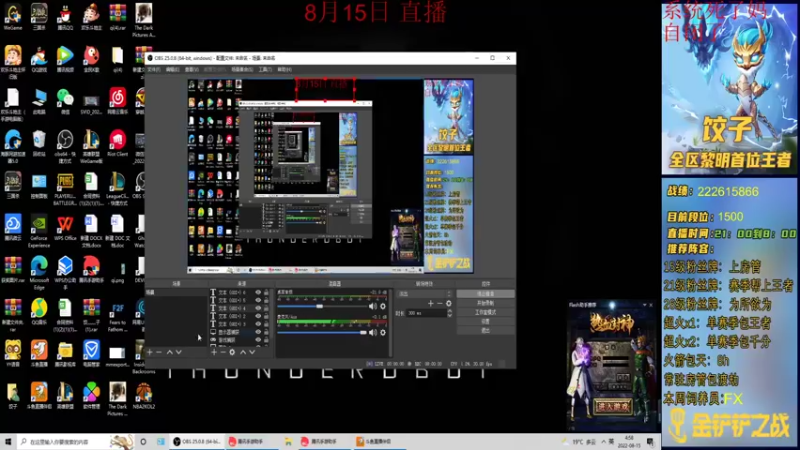Toggle visibility of source 文本 (GDI+) 5
The height and width of the screenshot is (450, 800).
pos(258,301)
